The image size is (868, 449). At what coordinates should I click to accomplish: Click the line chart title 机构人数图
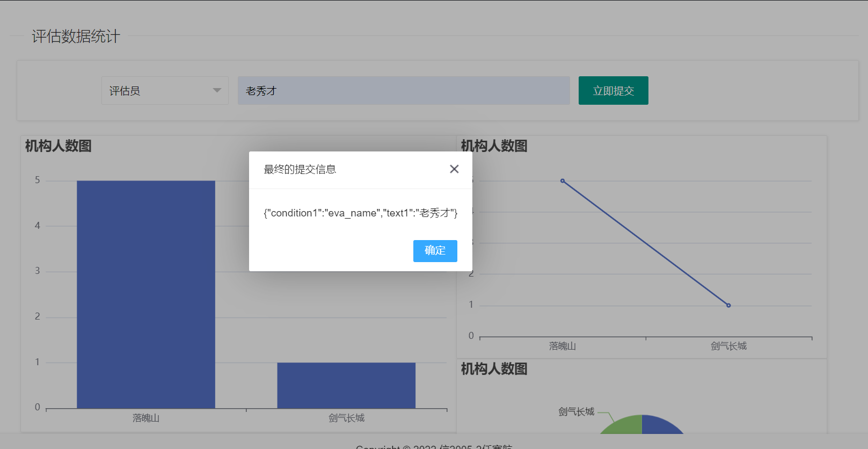pos(494,146)
